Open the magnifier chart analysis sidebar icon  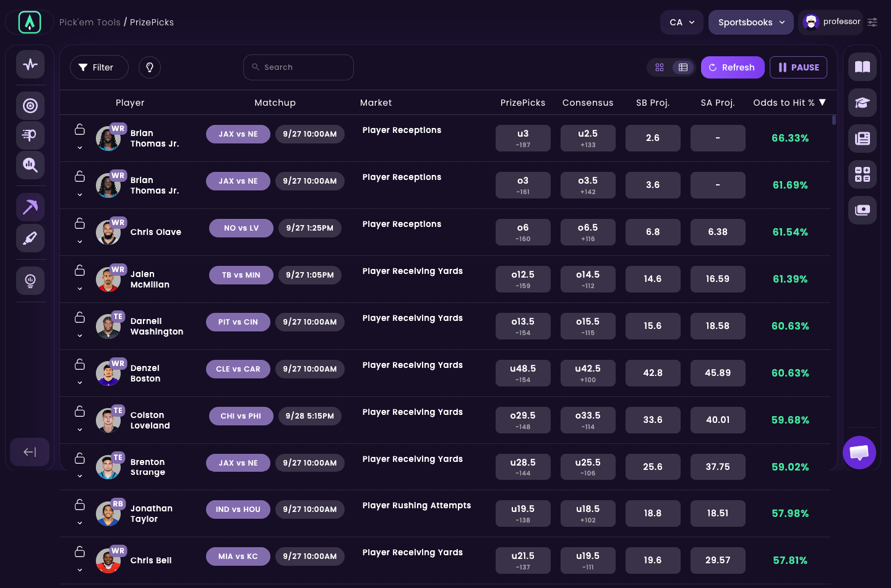[30, 165]
